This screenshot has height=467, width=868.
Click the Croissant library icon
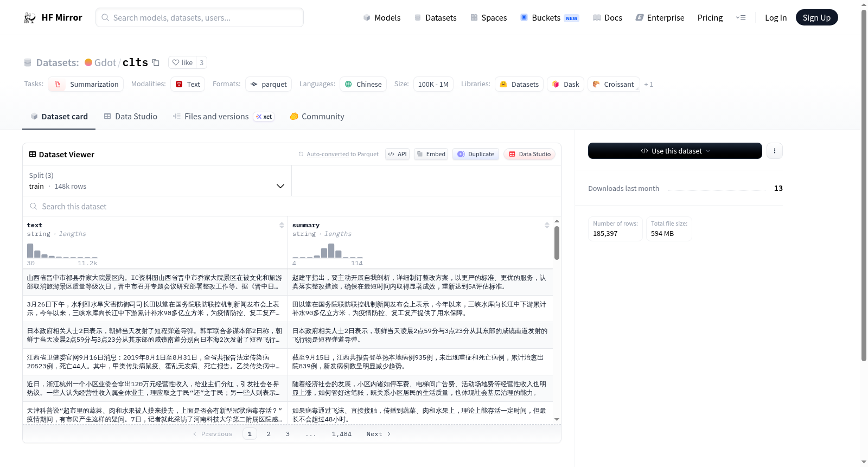click(596, 84)
